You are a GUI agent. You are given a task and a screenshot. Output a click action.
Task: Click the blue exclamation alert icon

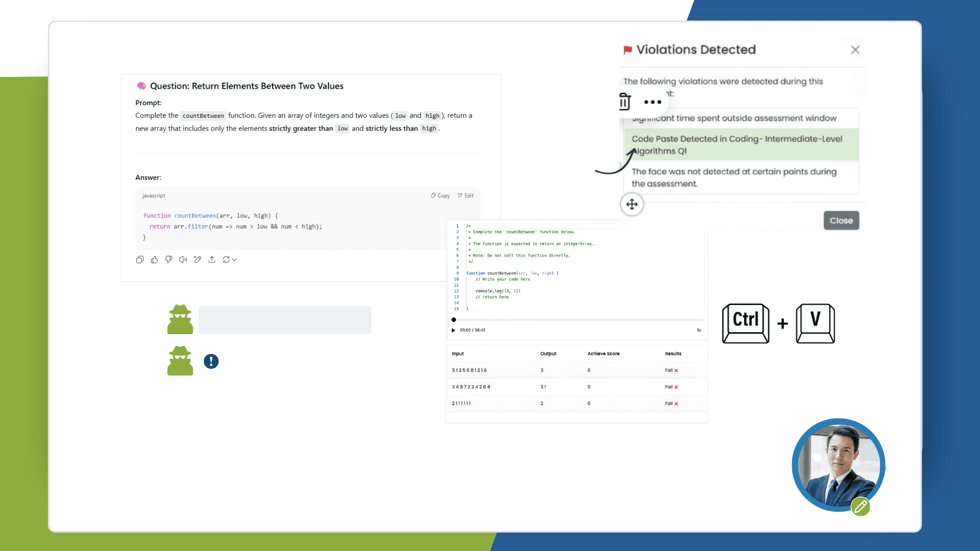tap(211, 361)
